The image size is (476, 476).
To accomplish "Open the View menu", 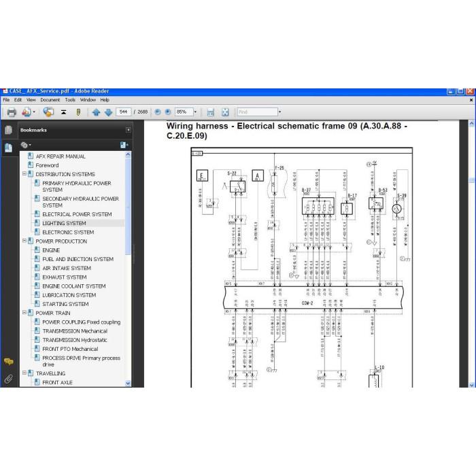I will click(x=31, y=100).
